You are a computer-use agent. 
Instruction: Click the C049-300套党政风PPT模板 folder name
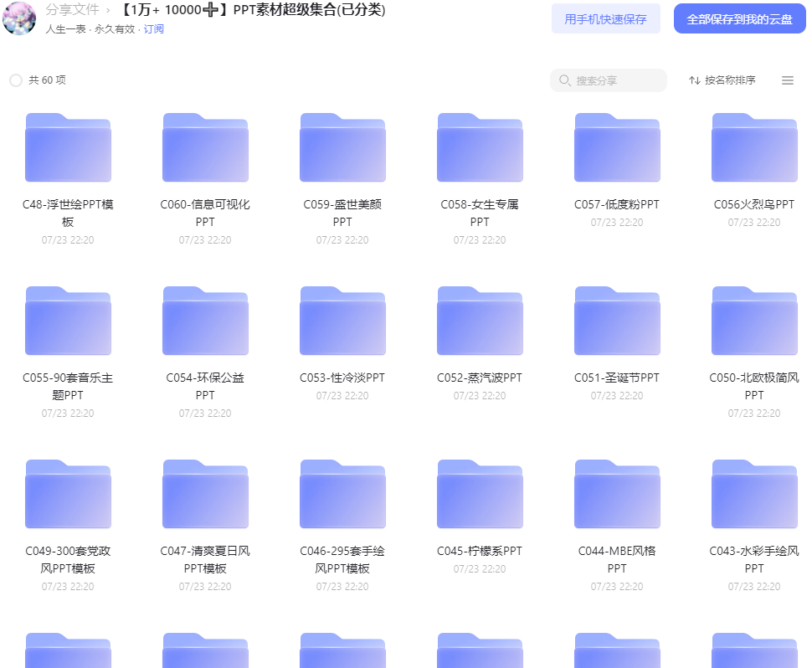coord(68,560)
